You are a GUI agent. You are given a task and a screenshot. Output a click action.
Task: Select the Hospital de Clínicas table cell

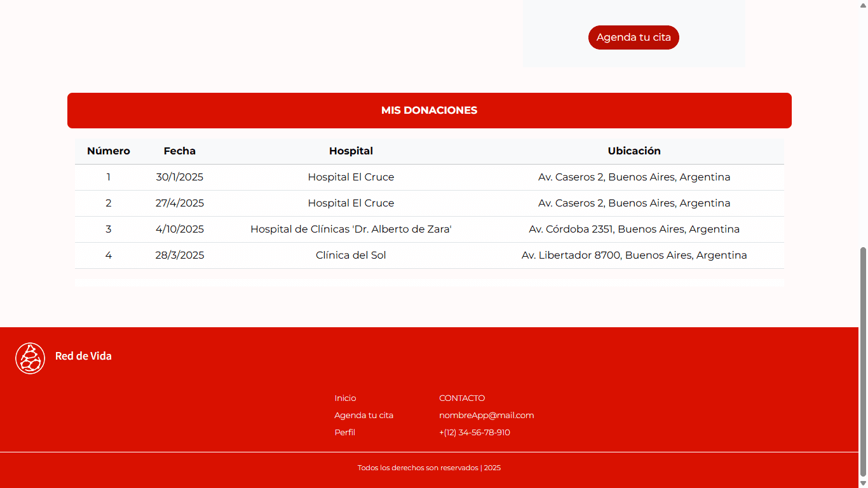click(x=351, y=229)
